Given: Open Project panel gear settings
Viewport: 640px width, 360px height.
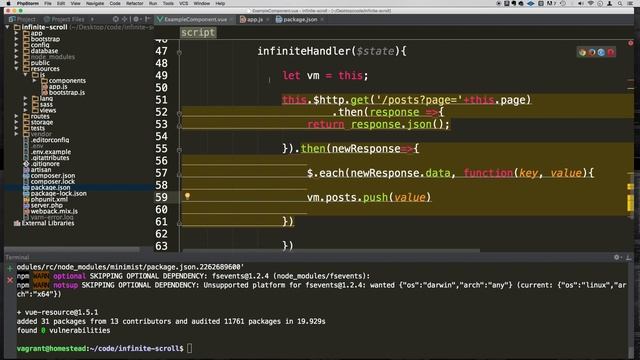Looking at the screenshot, I should (136, 19).
